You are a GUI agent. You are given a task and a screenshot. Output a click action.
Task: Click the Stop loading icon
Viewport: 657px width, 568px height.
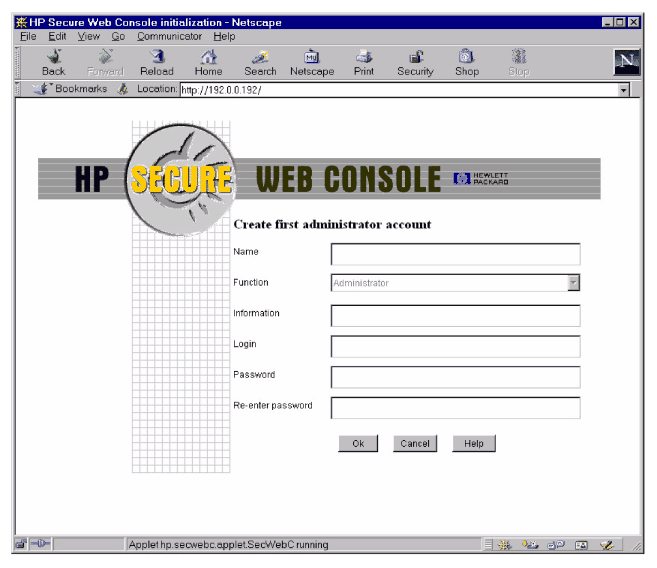tap(519, 56)
